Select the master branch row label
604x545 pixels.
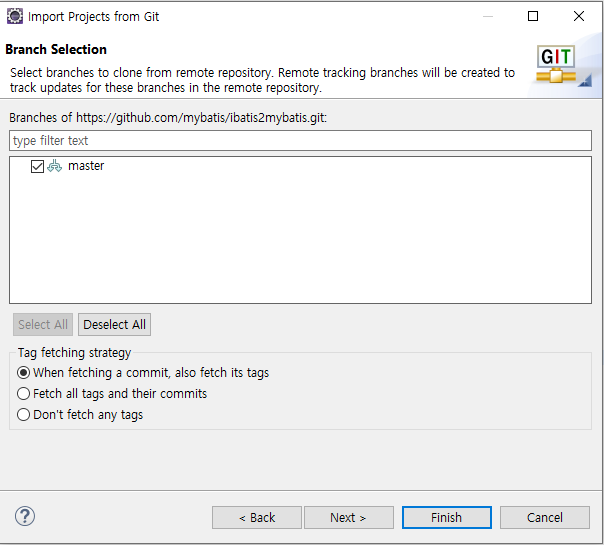tap(86, 166)
